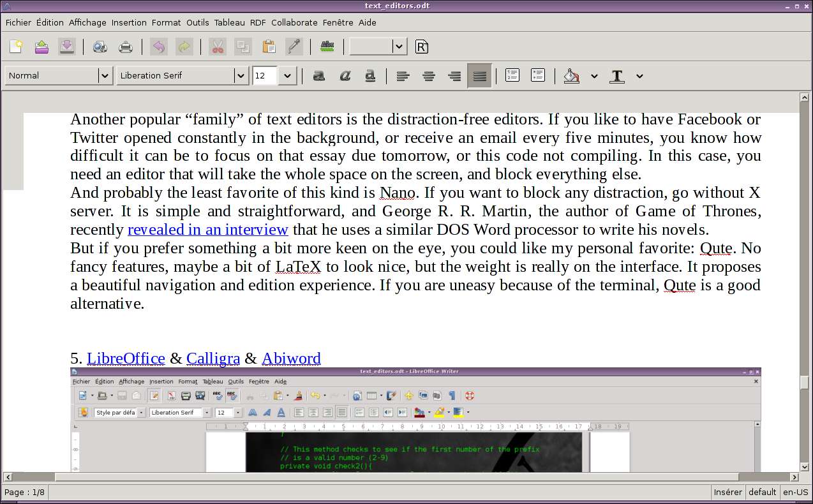The height and width of the screenshot is (504, 813).
Task: Toggle italic formatting
Action: 345,76
